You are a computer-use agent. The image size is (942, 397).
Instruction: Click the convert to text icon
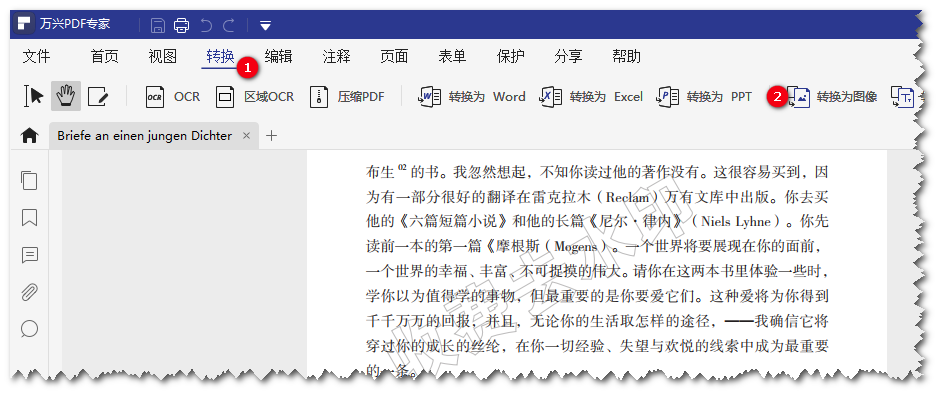click(902, 97)
